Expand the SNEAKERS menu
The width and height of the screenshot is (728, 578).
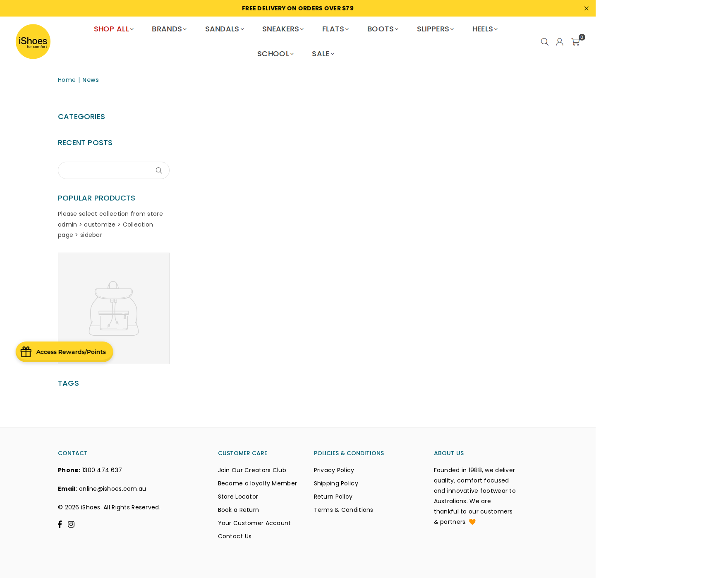[283, 29]
